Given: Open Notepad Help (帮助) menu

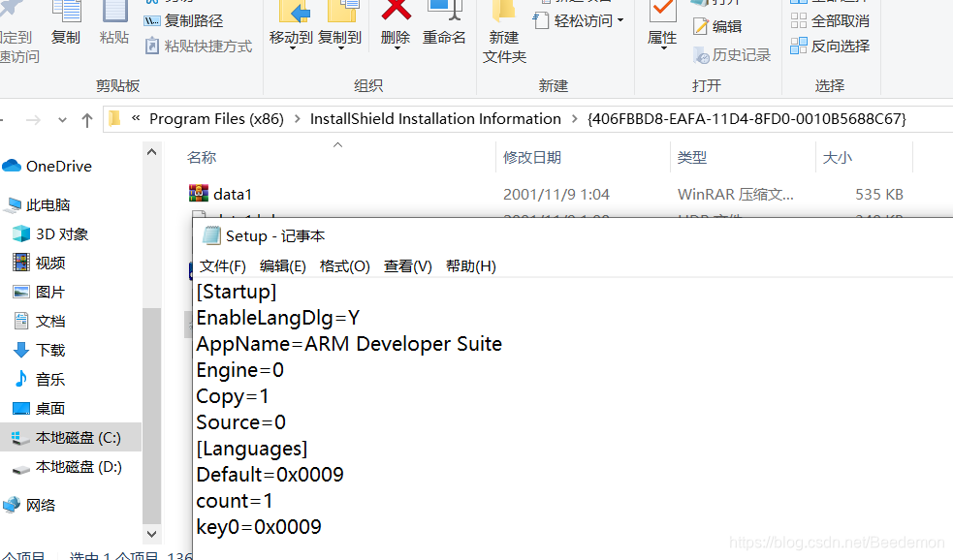Looking at the screenshot, I should [x=470, y=266].
